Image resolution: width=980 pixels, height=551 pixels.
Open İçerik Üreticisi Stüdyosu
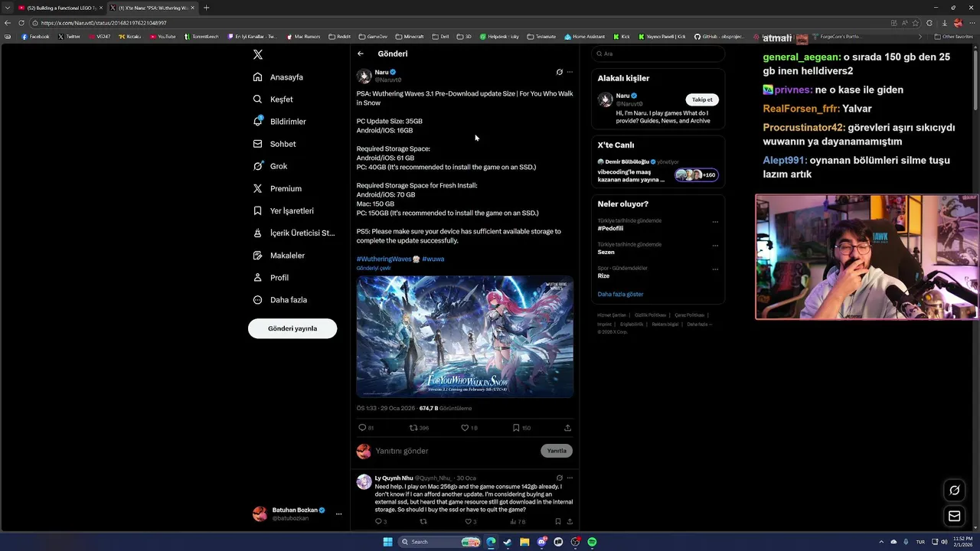tap(294, 233)
